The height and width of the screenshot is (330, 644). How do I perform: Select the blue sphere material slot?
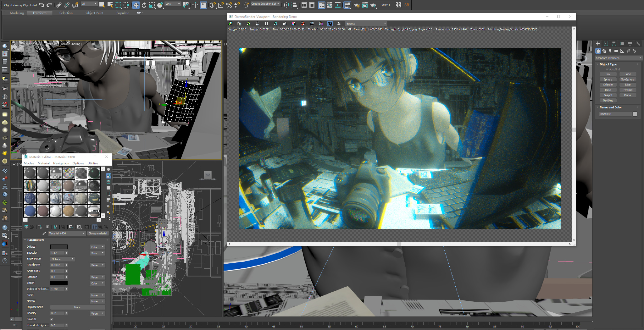pos(30,211)
